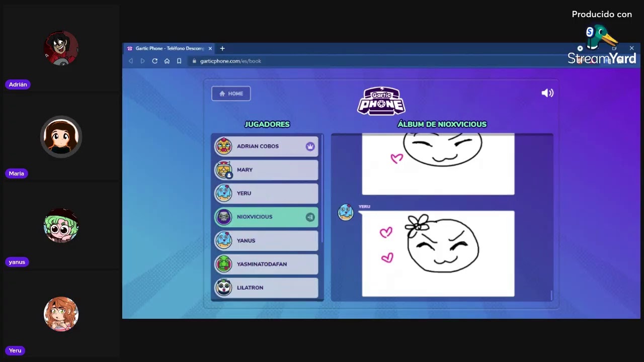Click the JUGADORES heading

267,124
